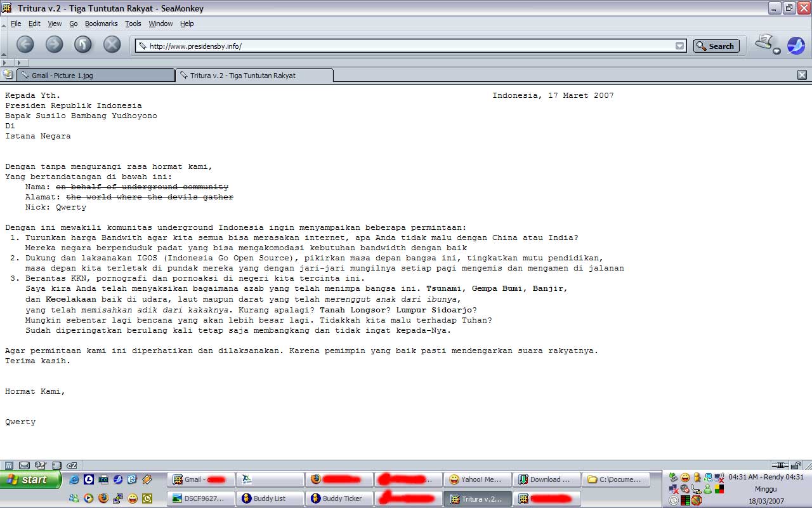Open the Windows Start menu
The width and height of the screenshot is (812, 508).
pos(30,479)
